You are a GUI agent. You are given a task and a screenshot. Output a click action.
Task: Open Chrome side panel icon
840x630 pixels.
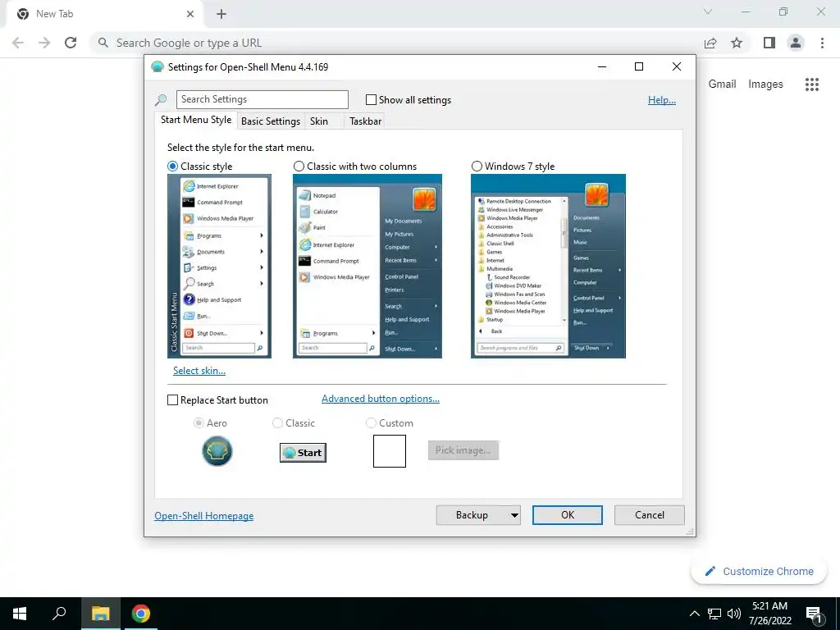click(769, 43)
